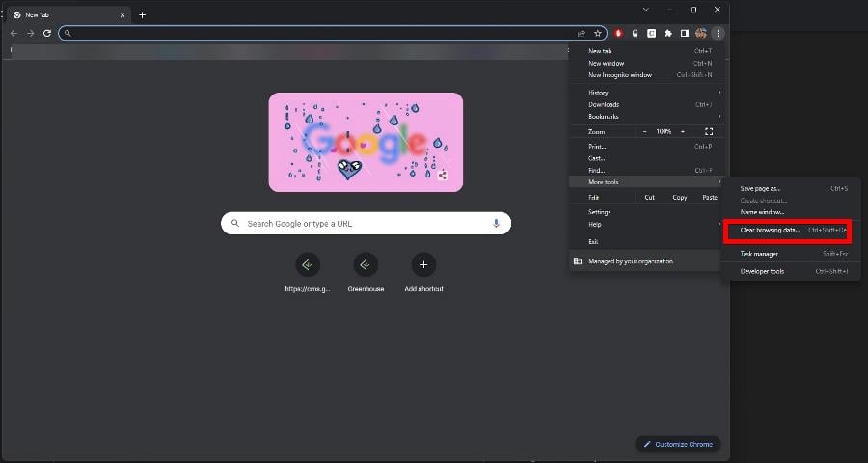The height and width of the screenshot is (463, 868).
Task: Click the Customize Chrome button
Action: pos(678,444)
